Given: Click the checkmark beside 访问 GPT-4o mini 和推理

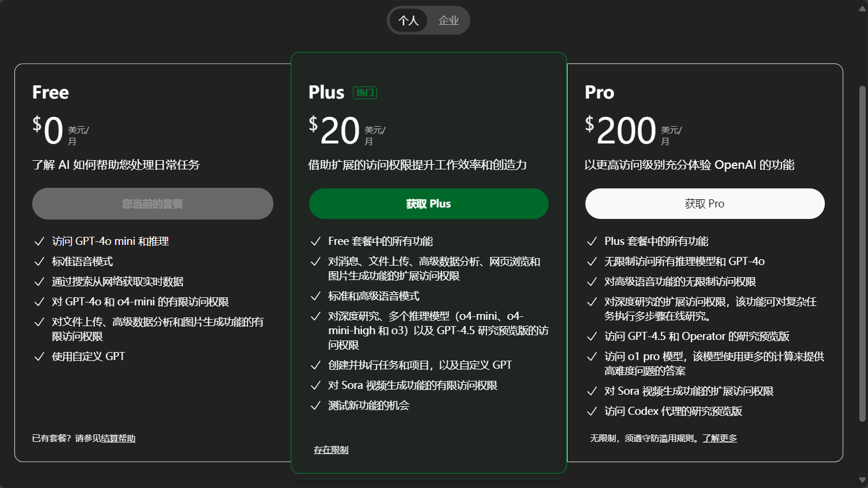Looking at the screenshot, I should click(39, 241).
